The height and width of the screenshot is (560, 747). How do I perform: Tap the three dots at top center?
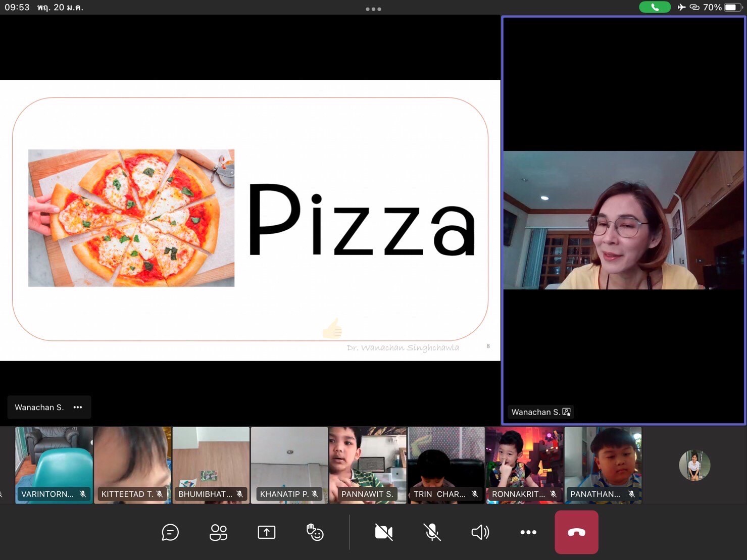click(373, 9)
